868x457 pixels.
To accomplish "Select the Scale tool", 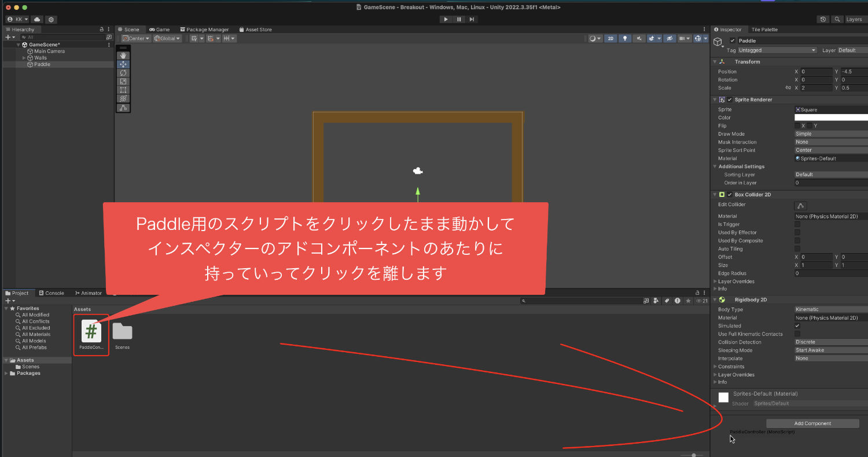I will (x=123, y=82).
